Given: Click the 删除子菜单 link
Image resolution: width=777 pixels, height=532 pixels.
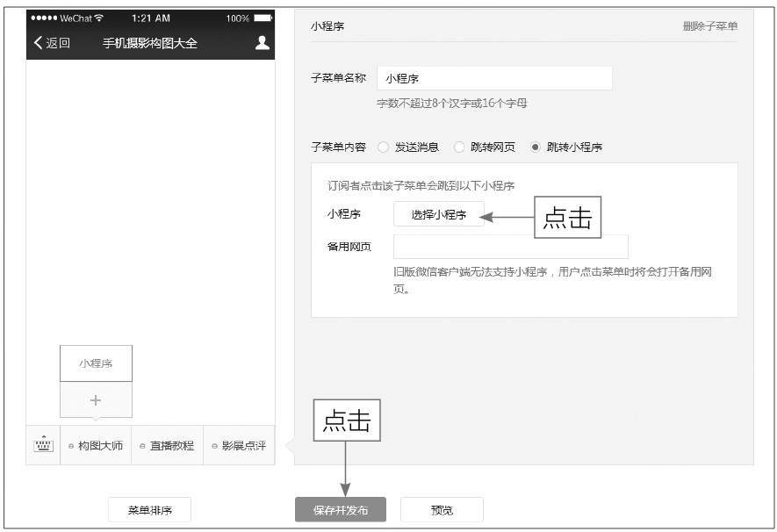Looking at the screenshot, I should 709,26.
